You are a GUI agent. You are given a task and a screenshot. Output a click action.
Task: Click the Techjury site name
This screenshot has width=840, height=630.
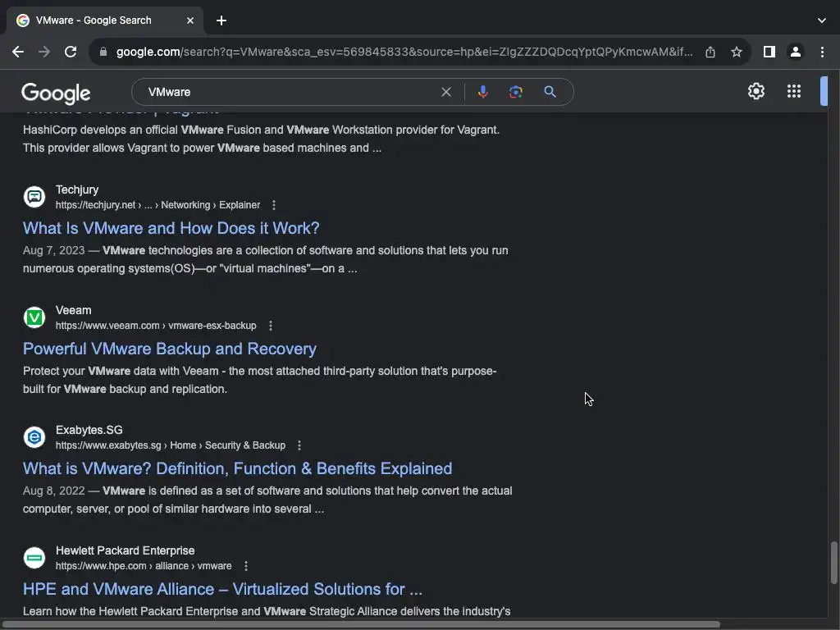pos(77,189)
